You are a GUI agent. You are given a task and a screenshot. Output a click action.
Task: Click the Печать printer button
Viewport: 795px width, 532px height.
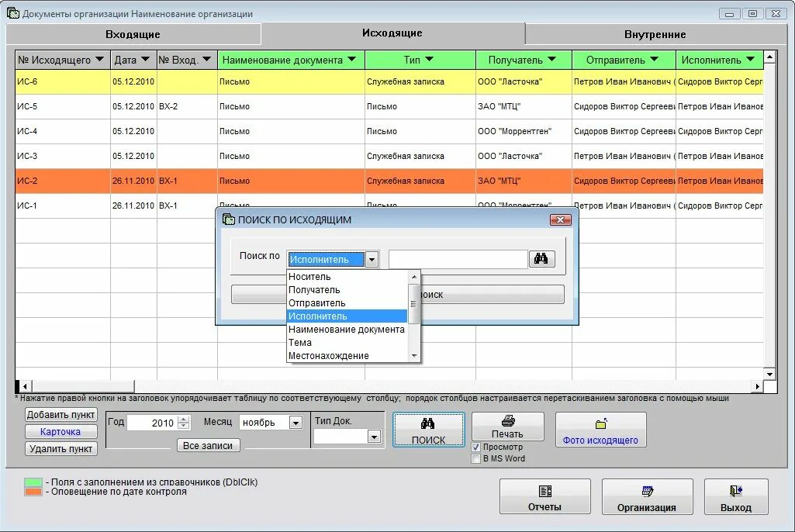507,427
